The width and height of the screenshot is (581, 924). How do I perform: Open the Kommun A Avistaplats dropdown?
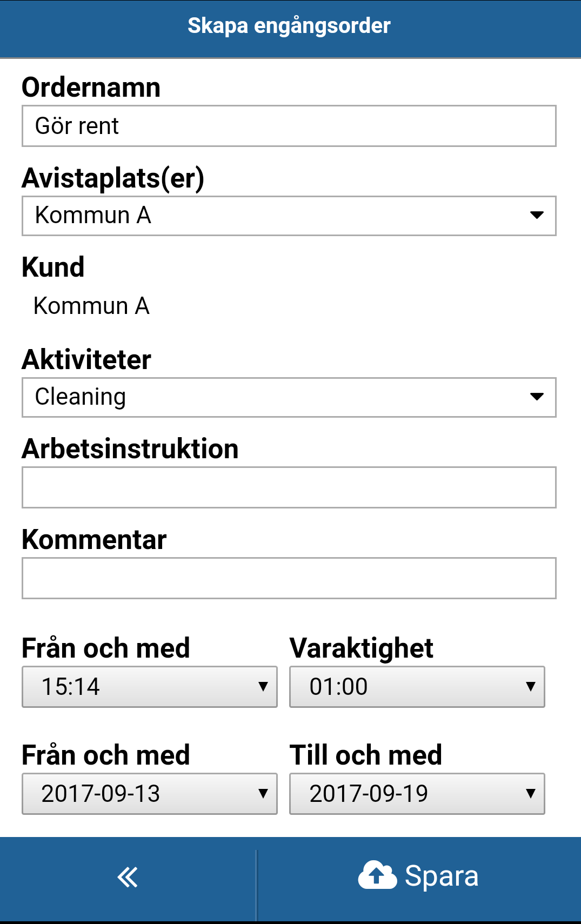point(289,216)
